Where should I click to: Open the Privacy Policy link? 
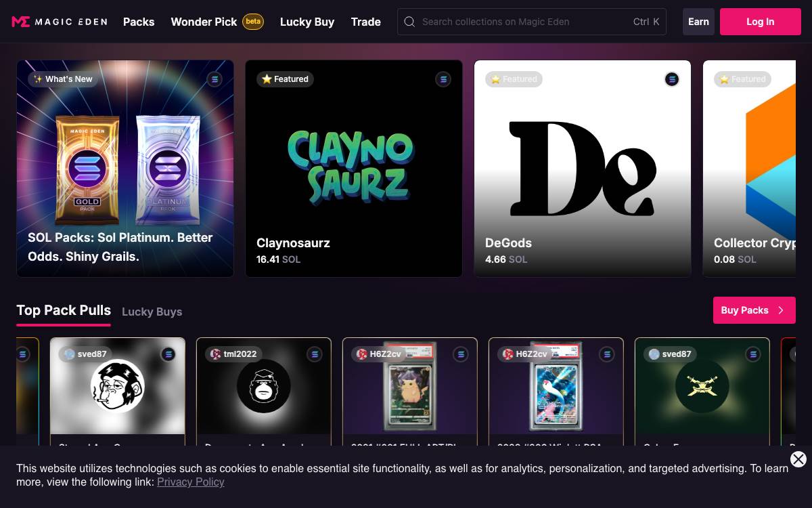tap(191, 482)
